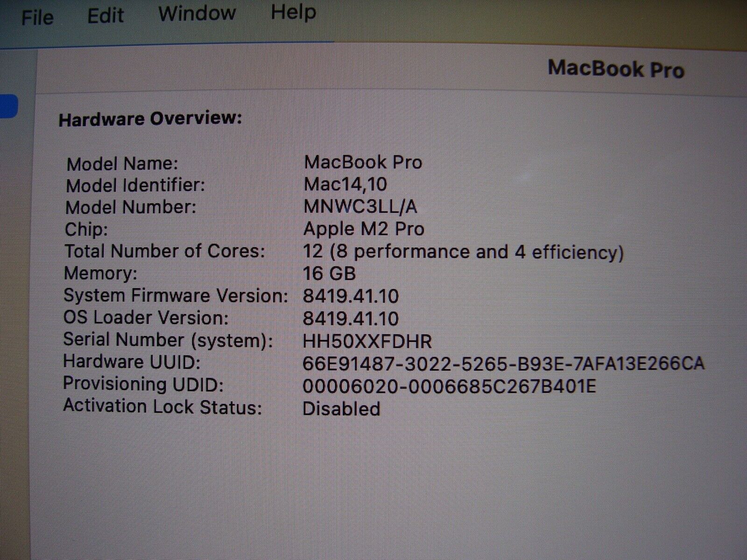
Task: Click the System Firmware Version label
Action: point(176,296)
